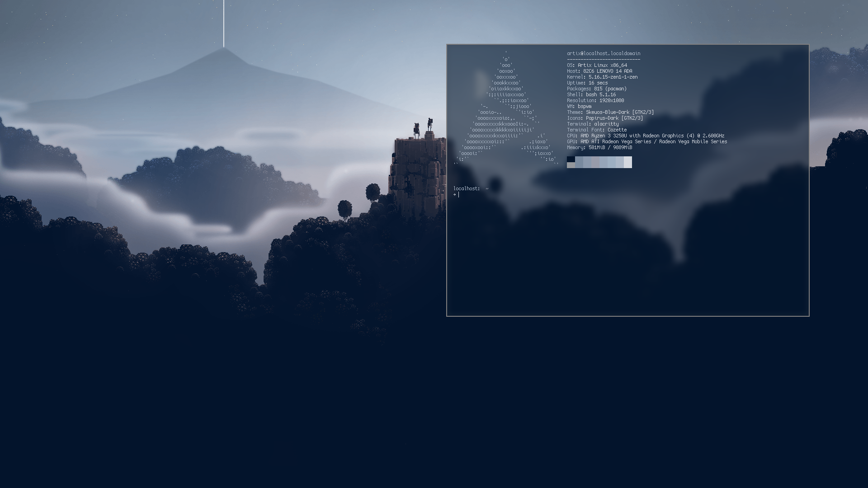Click the artix@localhost.localdomain header text

604,53
